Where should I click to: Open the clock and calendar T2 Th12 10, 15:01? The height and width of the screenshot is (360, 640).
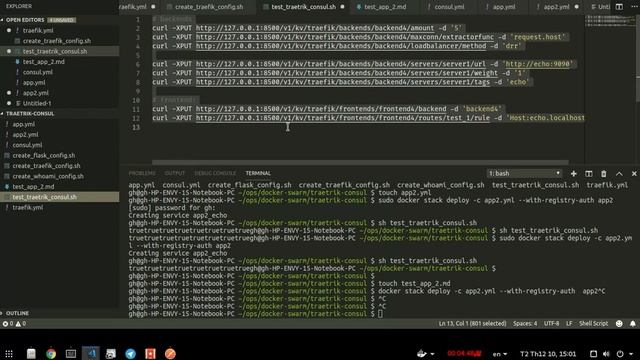click(548, 354)
